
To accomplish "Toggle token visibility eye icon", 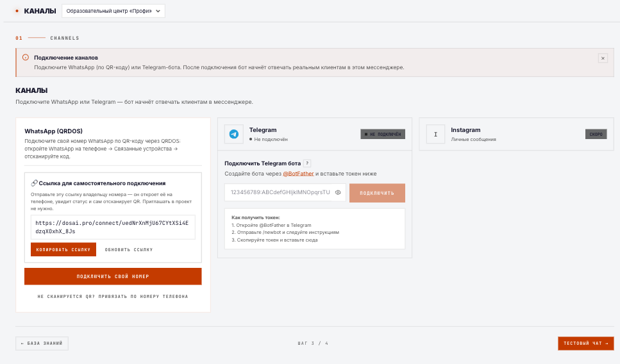I will click(x=338, y=192).
